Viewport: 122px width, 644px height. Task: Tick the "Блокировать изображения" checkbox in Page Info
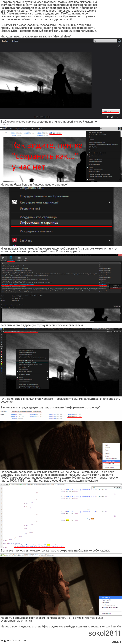click(1, 305)
